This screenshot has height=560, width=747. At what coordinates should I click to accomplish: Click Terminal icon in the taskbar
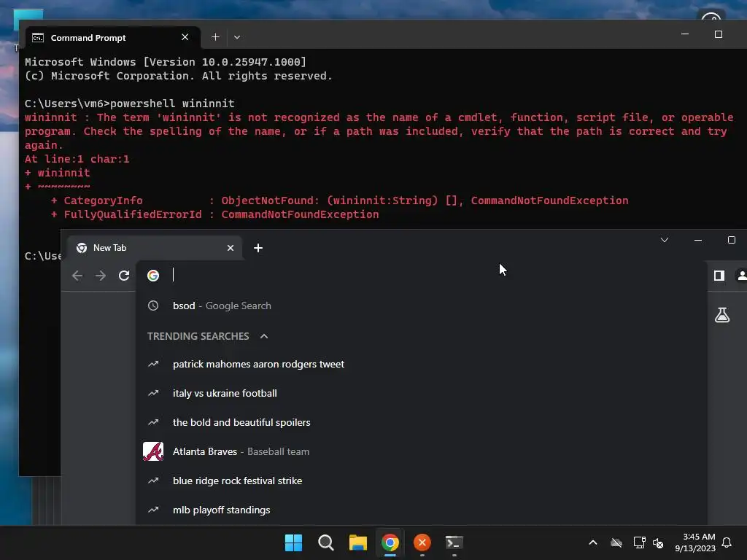pos(454,542)
